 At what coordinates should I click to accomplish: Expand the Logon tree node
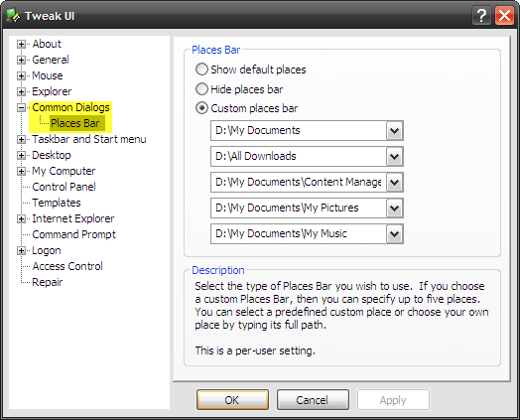click(21, 251)
